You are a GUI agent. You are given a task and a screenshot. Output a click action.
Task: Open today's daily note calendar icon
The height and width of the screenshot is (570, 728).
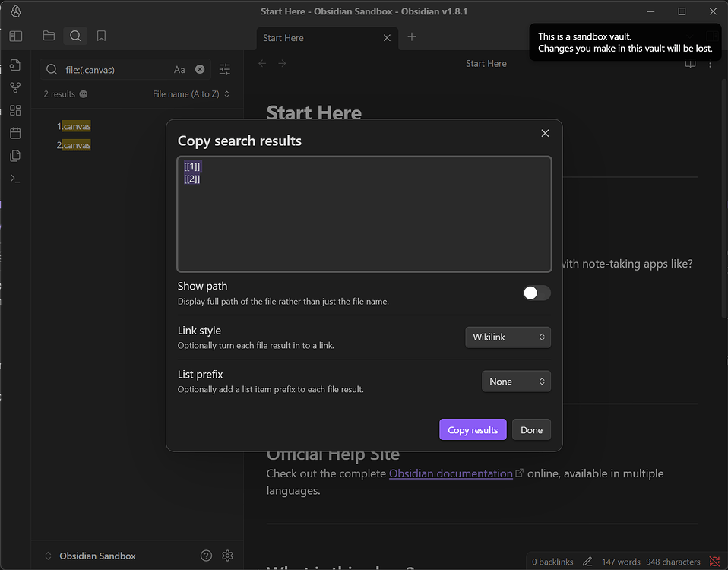(15, 133)
